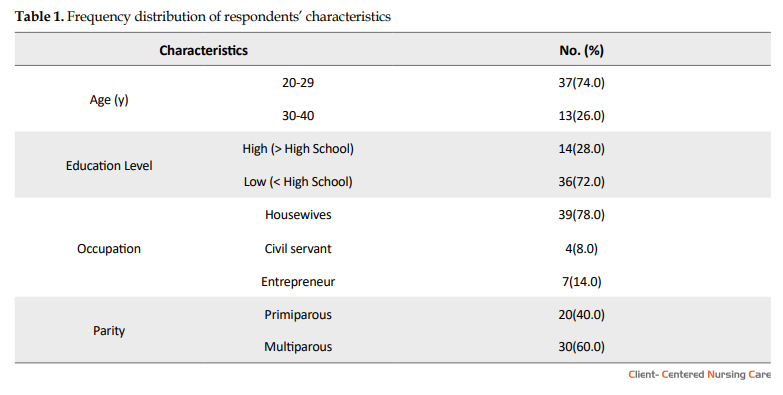Click Low (< High School) cell

point(298,182)
